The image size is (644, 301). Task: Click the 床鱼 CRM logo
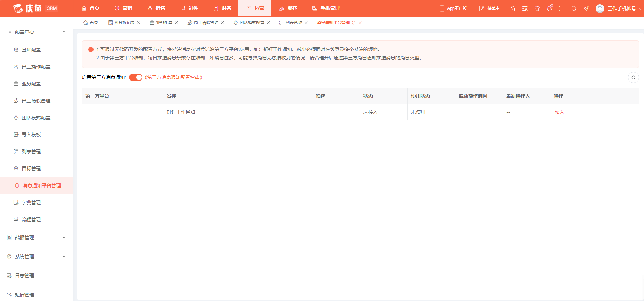35,8
